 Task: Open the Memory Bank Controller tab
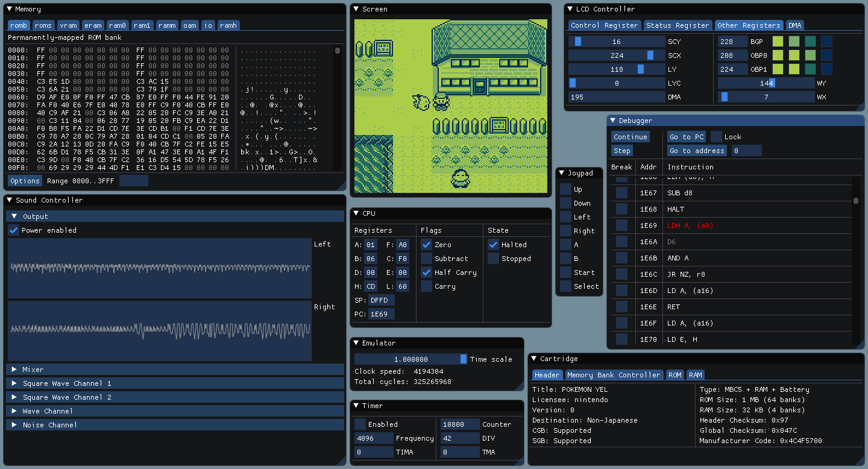point(614,375)
